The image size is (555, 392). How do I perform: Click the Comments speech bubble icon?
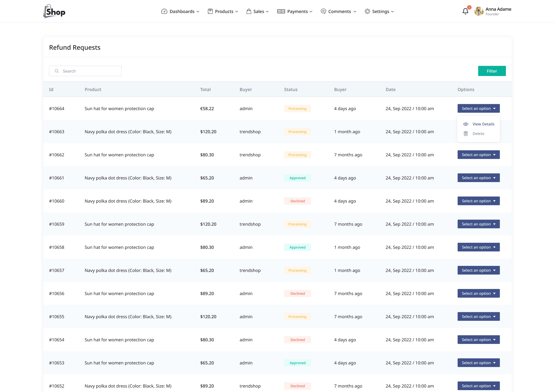point(323,11)
